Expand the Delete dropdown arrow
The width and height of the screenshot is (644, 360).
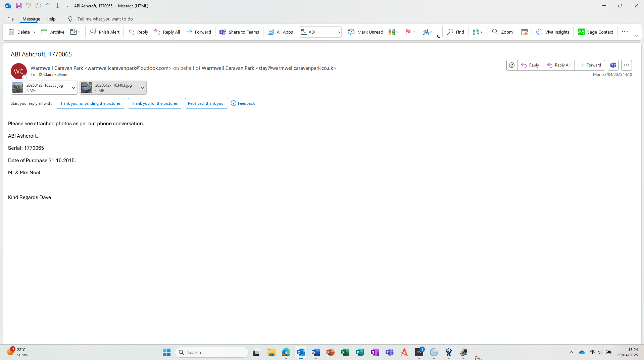pos(34,32)
